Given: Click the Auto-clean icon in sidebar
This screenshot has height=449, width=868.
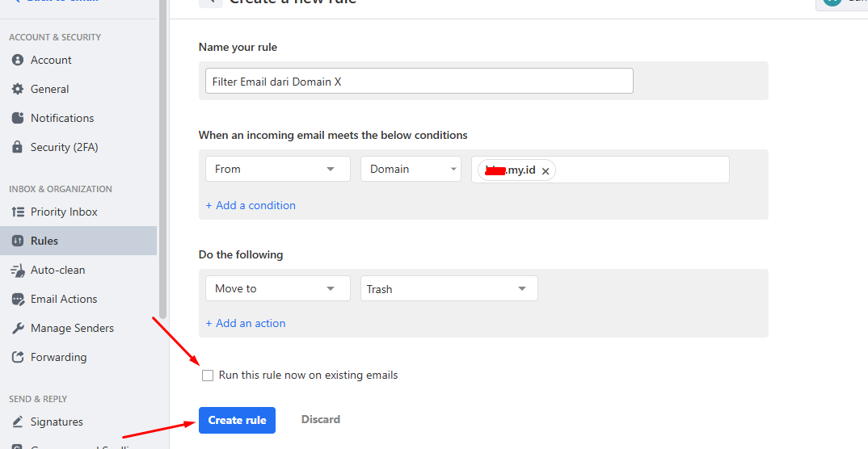Looking at the screenshot, I should (x=18, y=270).
